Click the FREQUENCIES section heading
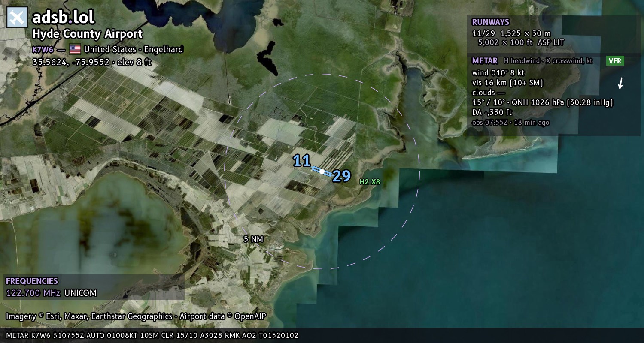 click(x=32, y=281)
